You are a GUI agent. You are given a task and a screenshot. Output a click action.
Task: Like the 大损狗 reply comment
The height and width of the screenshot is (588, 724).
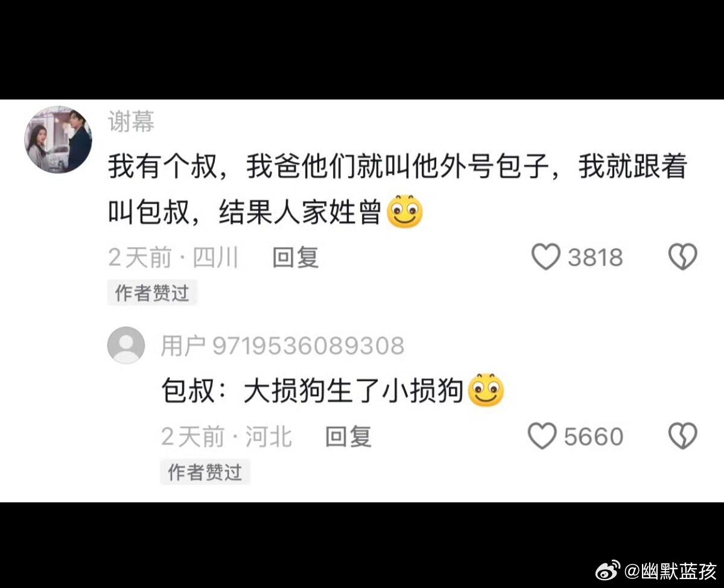[x=542, y=436]
